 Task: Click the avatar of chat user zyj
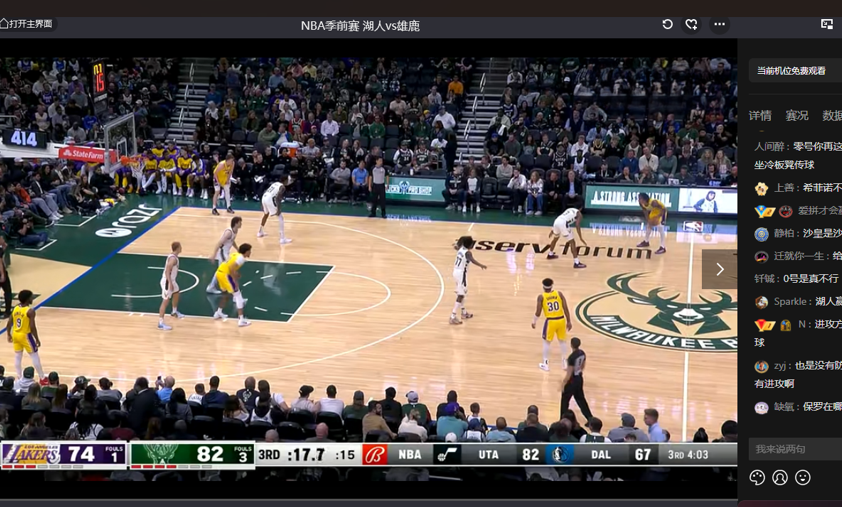[x=761, y=367]
